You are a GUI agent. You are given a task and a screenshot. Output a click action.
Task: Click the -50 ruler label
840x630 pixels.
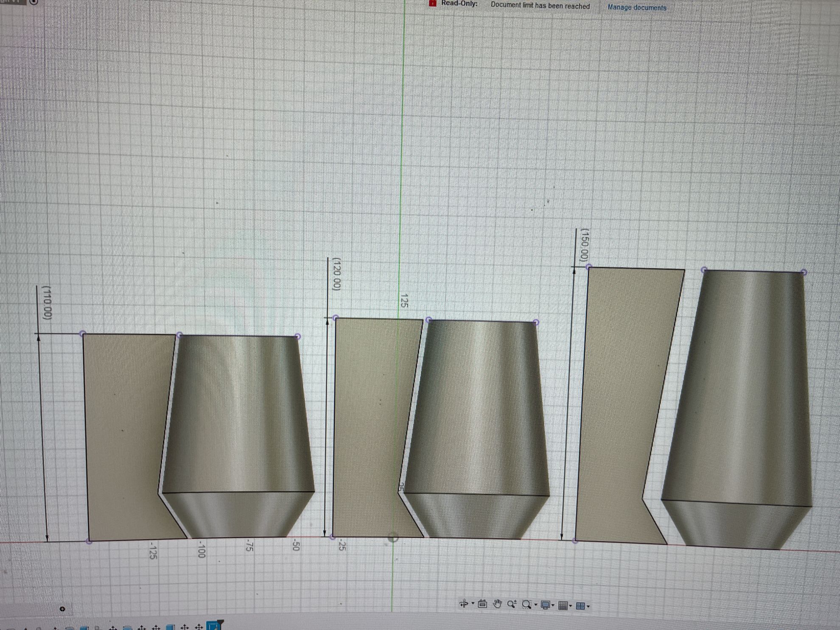(x=296, y=545)
